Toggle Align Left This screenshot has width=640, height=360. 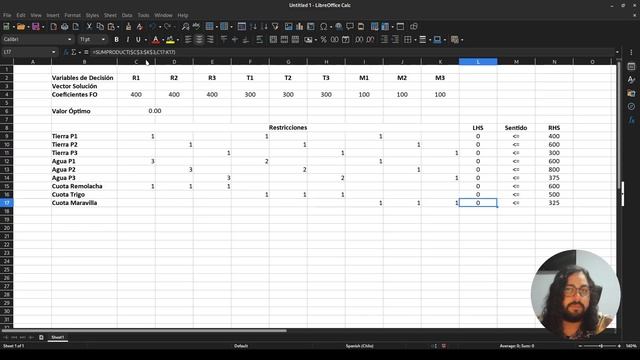point(188,40)
